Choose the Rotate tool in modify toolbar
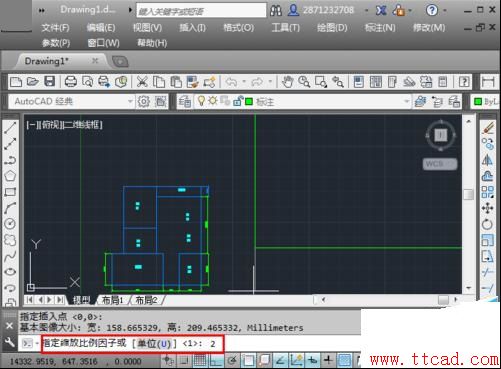The image size is (501, 369). pyautogui.click(x=487, y=224)
